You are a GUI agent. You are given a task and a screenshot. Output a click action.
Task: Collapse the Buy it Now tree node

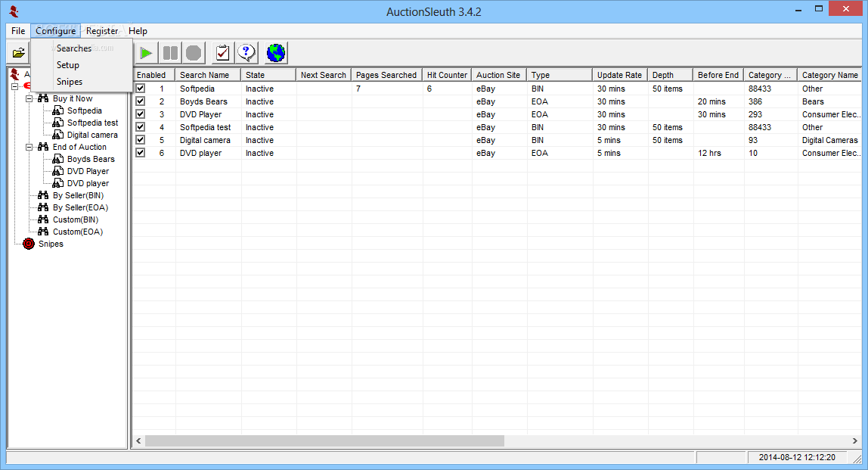click(x=29, y=98)
